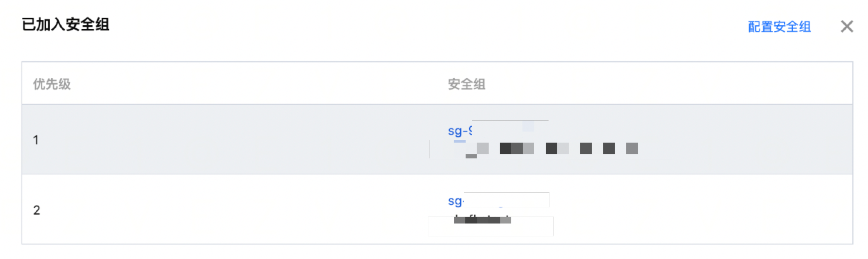This screenshot has height=259, width=868.
Task: Click the lighter gray block ending row two's name
Action: point(505,220)
